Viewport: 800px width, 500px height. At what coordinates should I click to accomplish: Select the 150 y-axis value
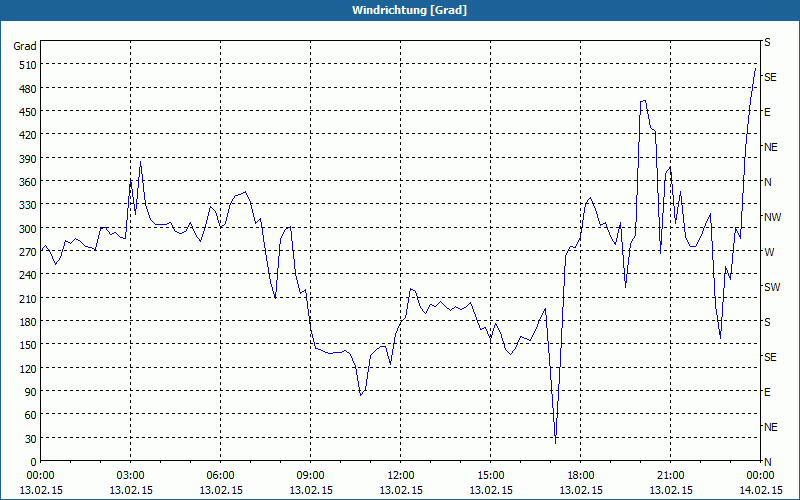coord(28,345)
